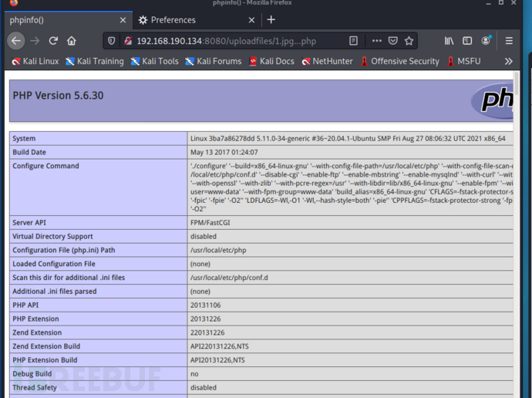Viewport: 532px width, 398px height.
Task: Open Firefox hamburger menu
Action: pyautogui.click(x=509, y=41)
